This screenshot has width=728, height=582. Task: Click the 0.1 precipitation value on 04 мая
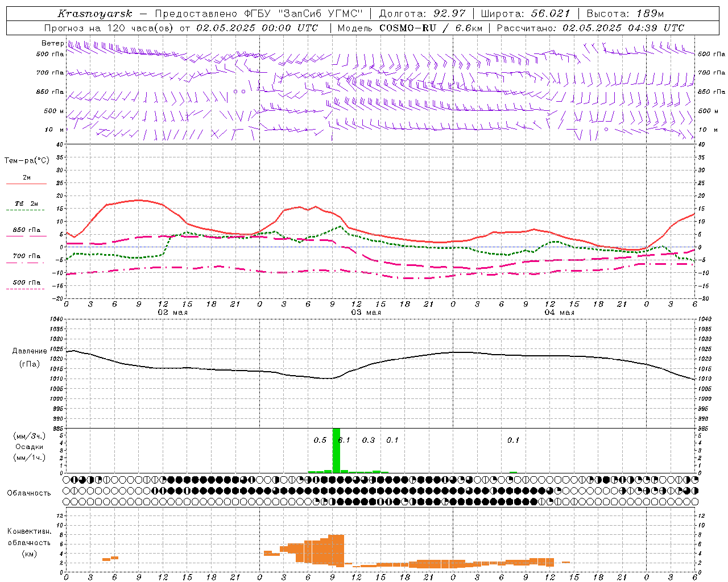point(514,440)
